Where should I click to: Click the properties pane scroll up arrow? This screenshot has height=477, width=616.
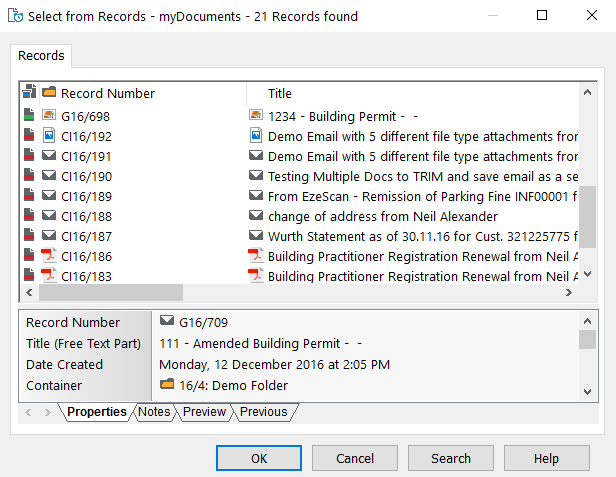coord(588,322)
